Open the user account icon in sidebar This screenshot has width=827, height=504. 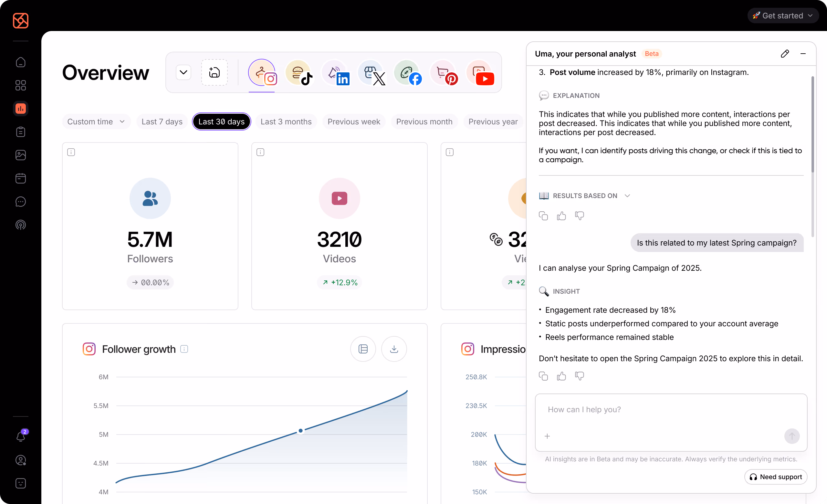(x=20, y=460)
